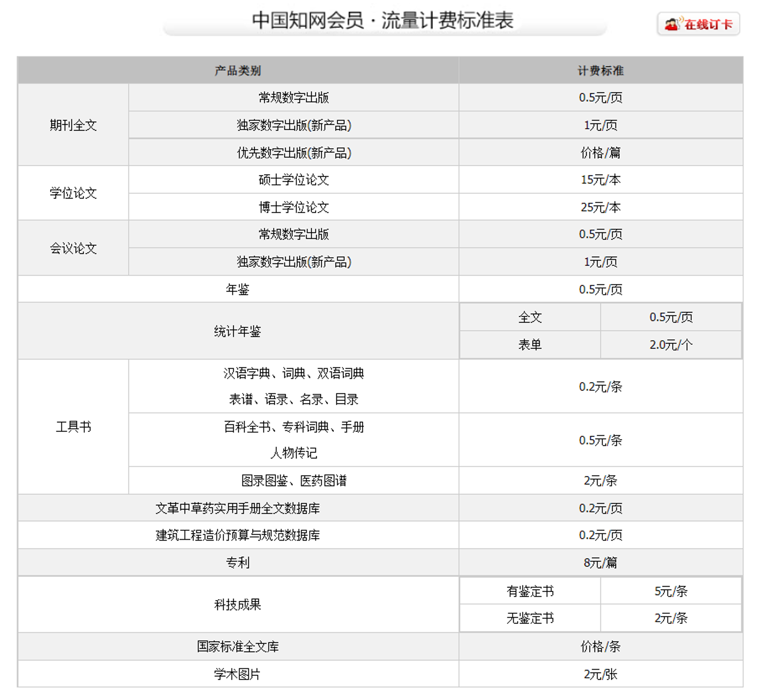
Task: Click 1元/页 in 期刊全文 独家数字出版 row
Action: click(600, 125)
